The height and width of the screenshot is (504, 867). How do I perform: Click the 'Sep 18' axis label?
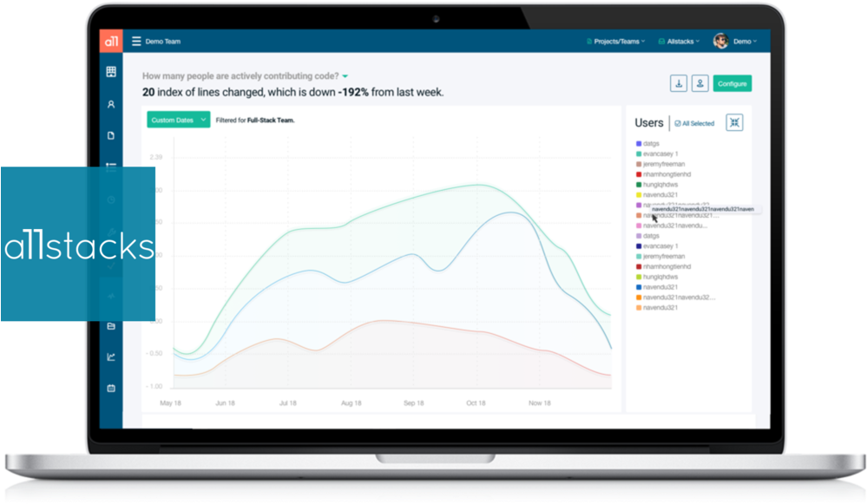pyautogui.click(x=414, y=403)
